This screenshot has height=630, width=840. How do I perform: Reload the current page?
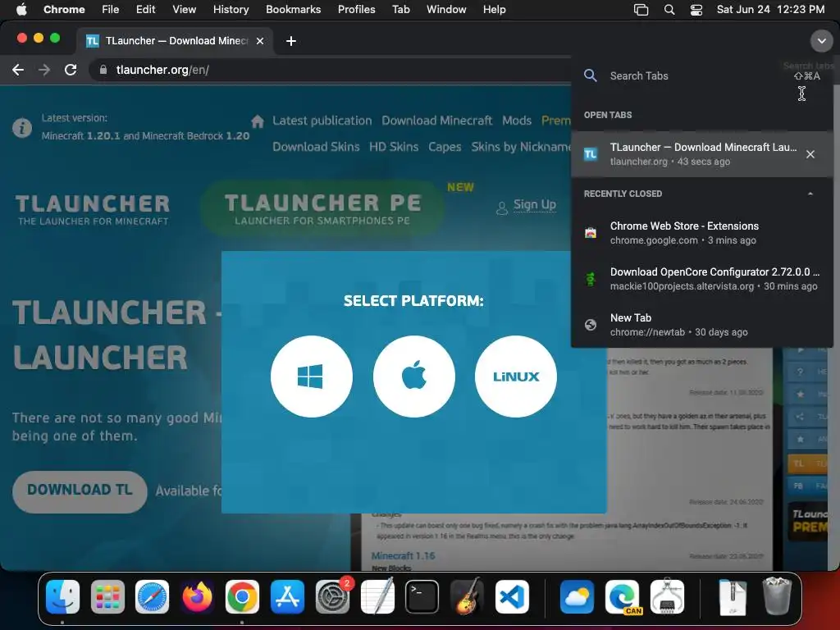pyautogui.click(x=71, y=70)
